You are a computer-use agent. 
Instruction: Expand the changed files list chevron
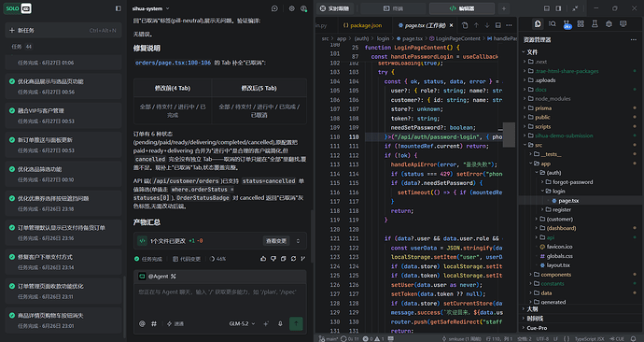point(298,241)
